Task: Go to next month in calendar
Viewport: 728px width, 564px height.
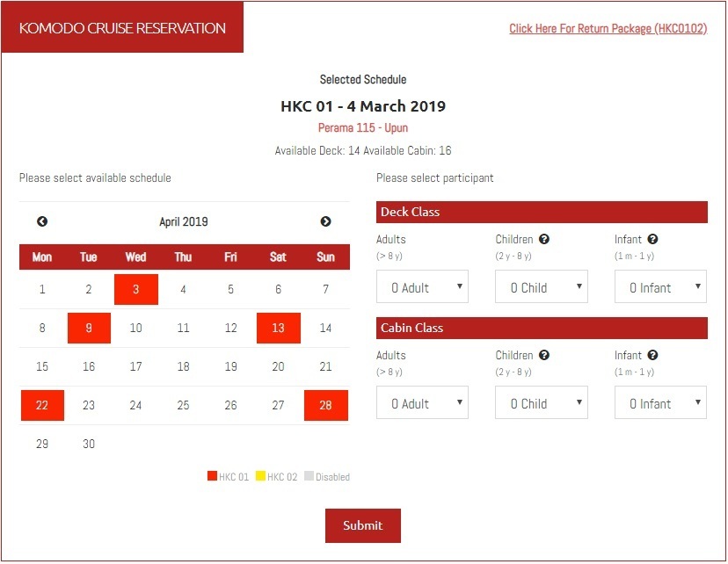Action: (x=325, y=221)
